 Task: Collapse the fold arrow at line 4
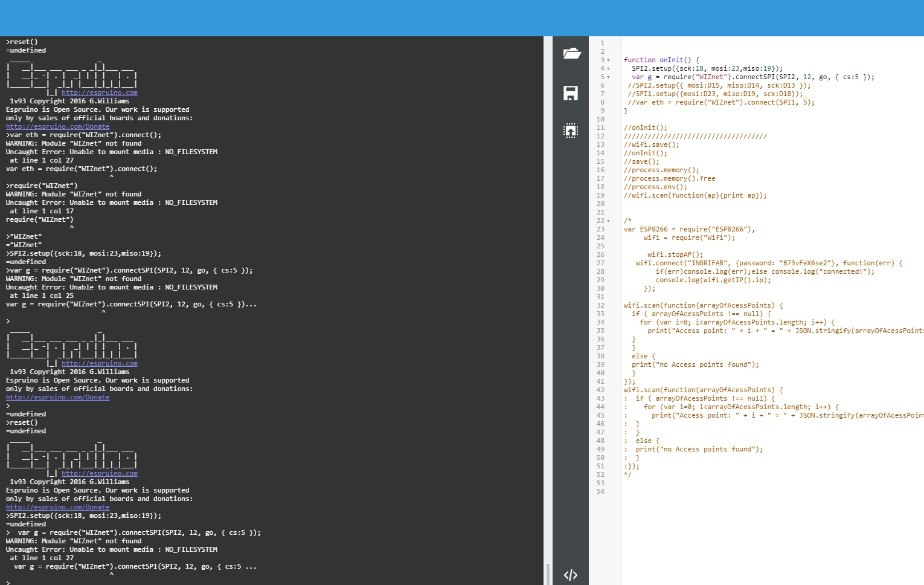pyautogui.click(x=608, y=69)
